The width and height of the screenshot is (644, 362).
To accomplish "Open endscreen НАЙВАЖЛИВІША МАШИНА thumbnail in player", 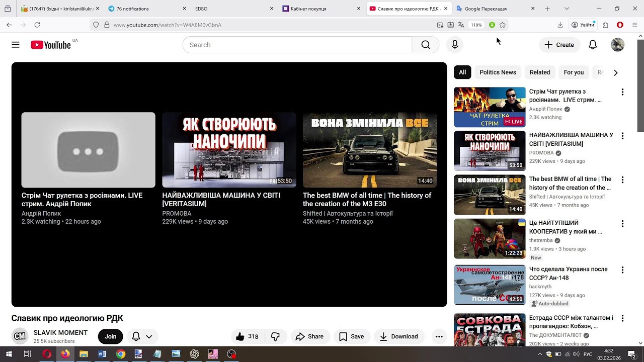I will [229, 150].
